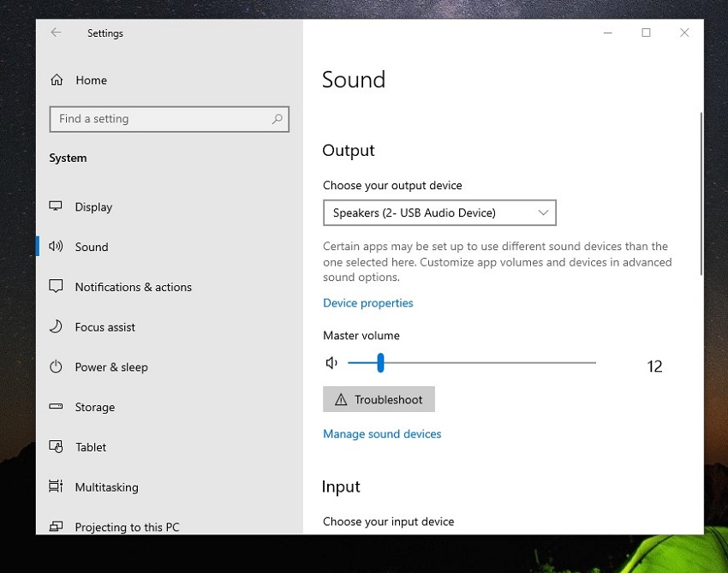Select Multitasking in the sidebar
Image resolution: width=728 pixels, height=573 pixels.
(x=106, y=487)
